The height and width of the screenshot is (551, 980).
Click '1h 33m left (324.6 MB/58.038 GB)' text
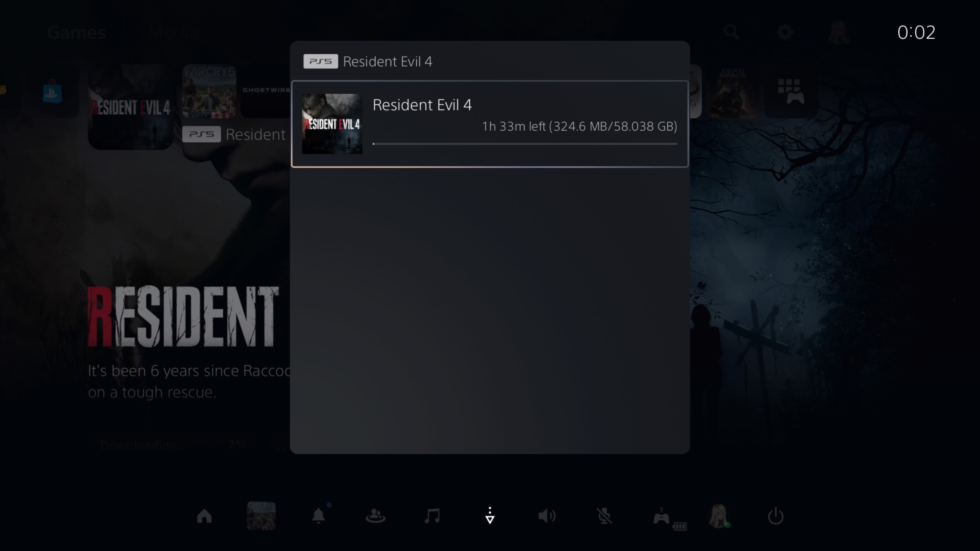pyautogui.click(x=580, y=126)
